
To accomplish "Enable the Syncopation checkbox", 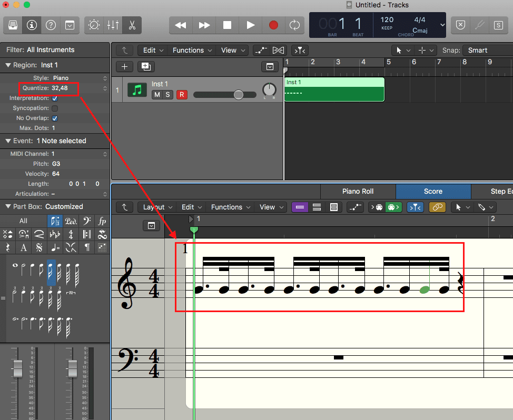I will (x=55, y=108).
